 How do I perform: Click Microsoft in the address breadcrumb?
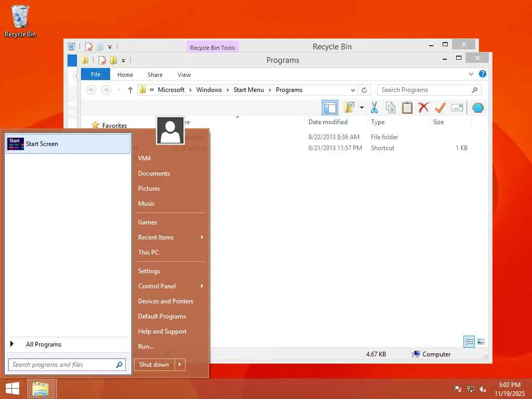click(171, 90)
